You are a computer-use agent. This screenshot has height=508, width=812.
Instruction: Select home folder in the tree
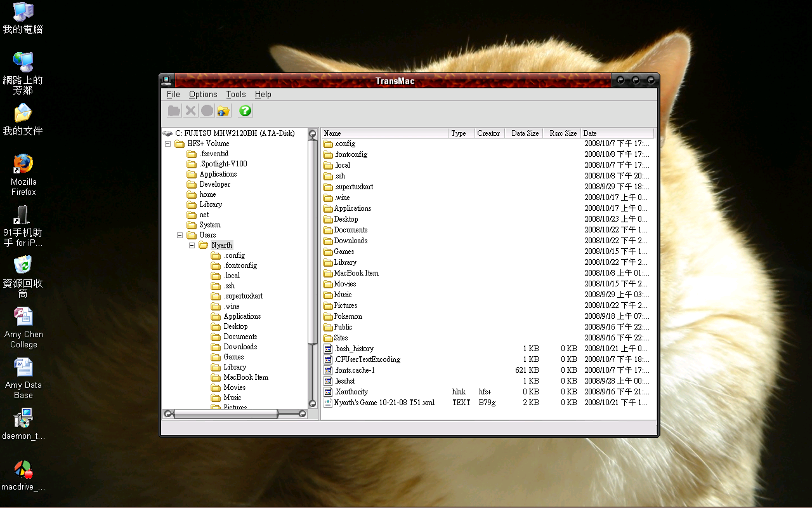pos(207,194)
